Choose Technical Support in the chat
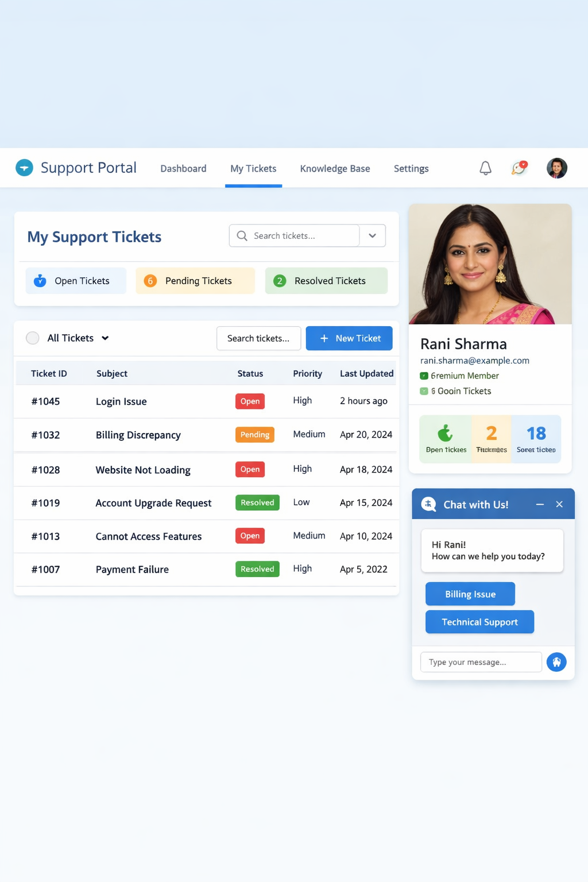Screen dimensions: 588x882 click(479, 622)
